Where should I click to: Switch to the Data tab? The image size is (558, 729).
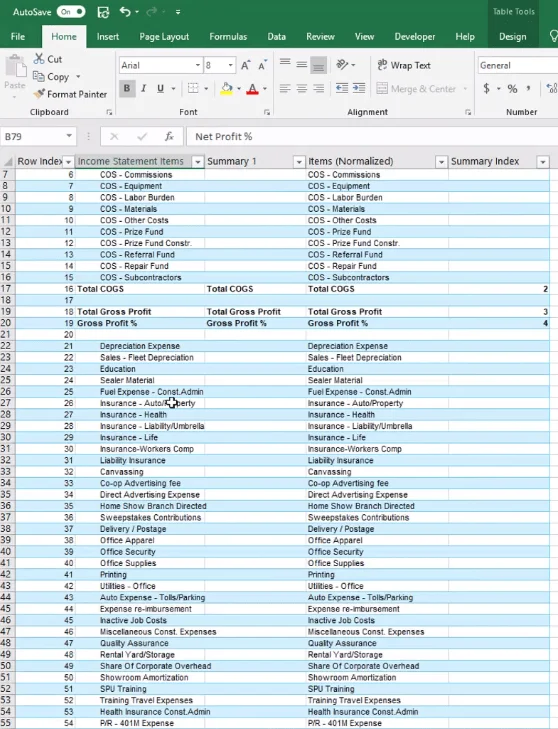(x=276, y=36)
